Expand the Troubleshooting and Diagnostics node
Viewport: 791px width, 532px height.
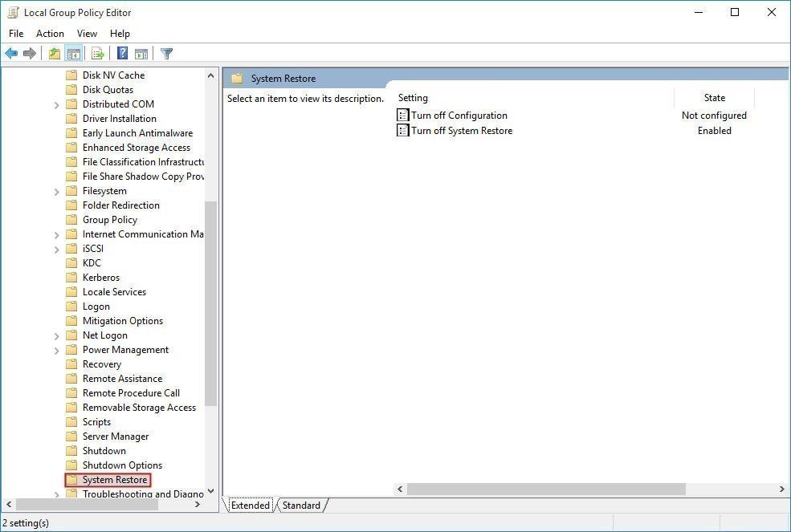[x=56, y=494]
